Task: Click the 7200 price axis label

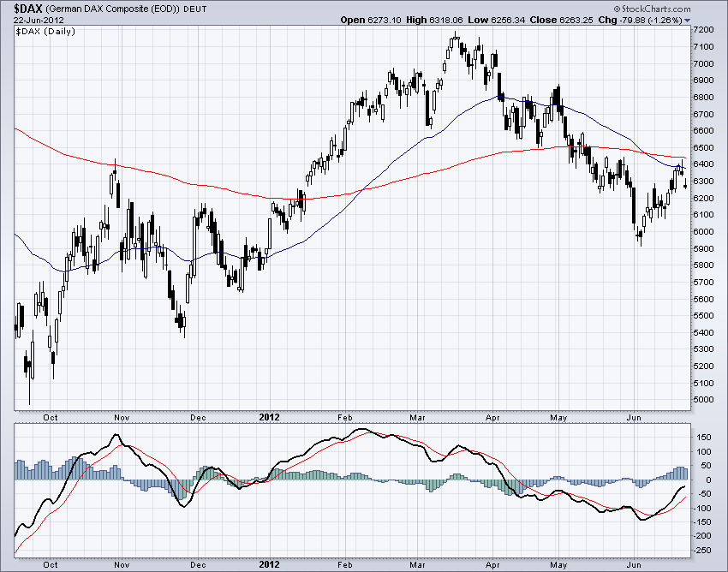Action: (703, 30)
